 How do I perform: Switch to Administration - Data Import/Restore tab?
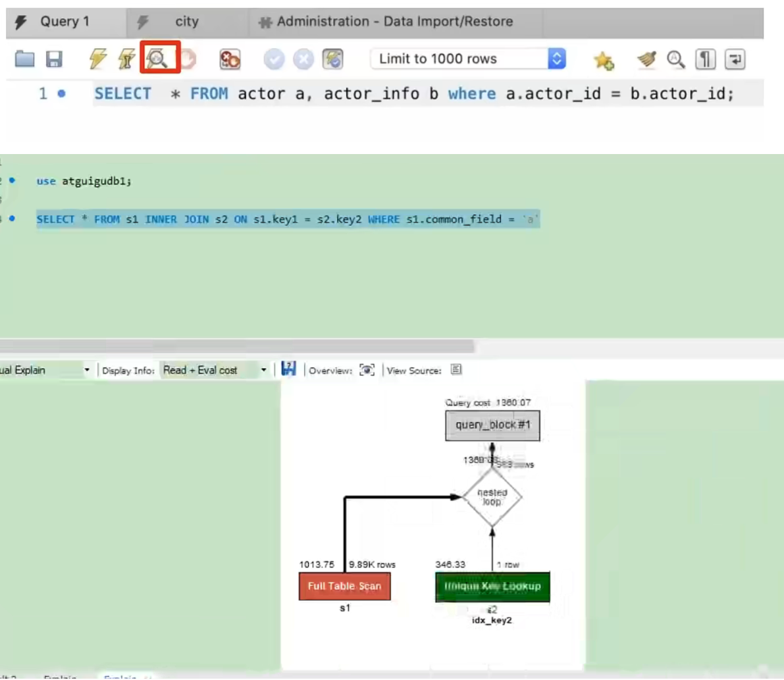[x=394, y=22]
